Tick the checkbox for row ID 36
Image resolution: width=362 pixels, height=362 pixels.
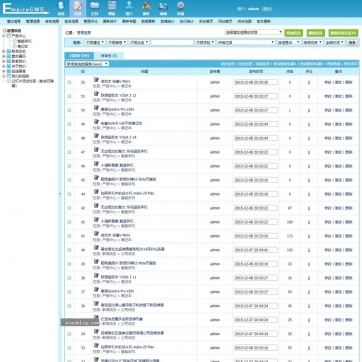click(69, 306)
